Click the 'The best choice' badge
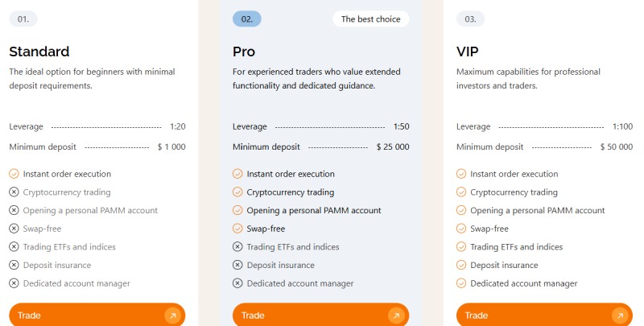Image resolution: width=644 pixels, height=326 pixels. [371, 19]
